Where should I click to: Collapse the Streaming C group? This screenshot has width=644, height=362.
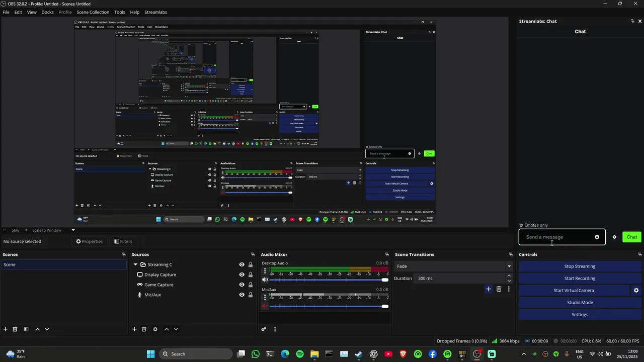(135, 264)
